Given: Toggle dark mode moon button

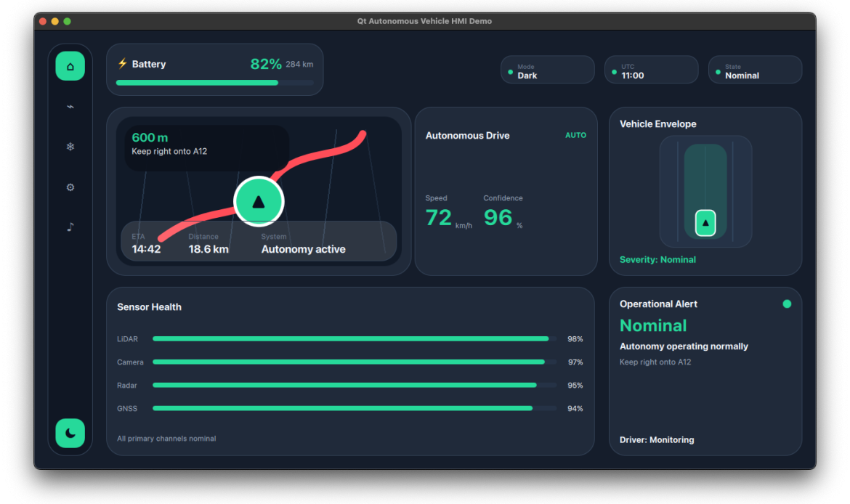Looking at the screenshot, I should click(x=70, y=433).
